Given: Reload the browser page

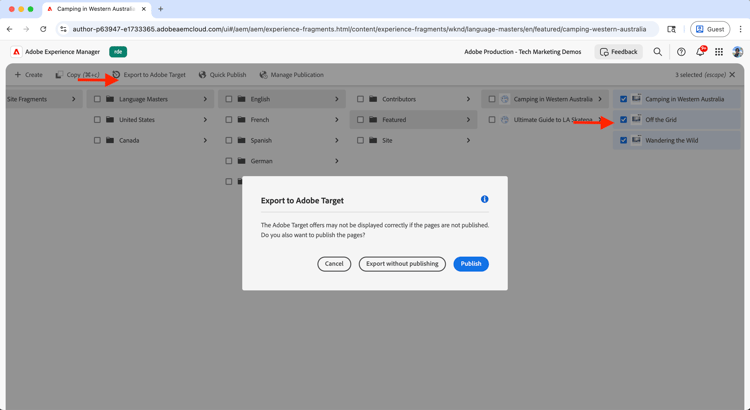Looking at the screenshot, I should [x=43, y=29].
